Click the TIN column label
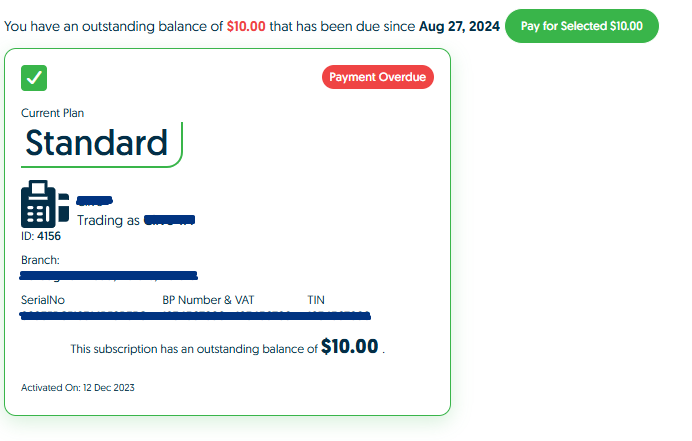Viewport: 692px width, 441px height. (x=316, y=300)
